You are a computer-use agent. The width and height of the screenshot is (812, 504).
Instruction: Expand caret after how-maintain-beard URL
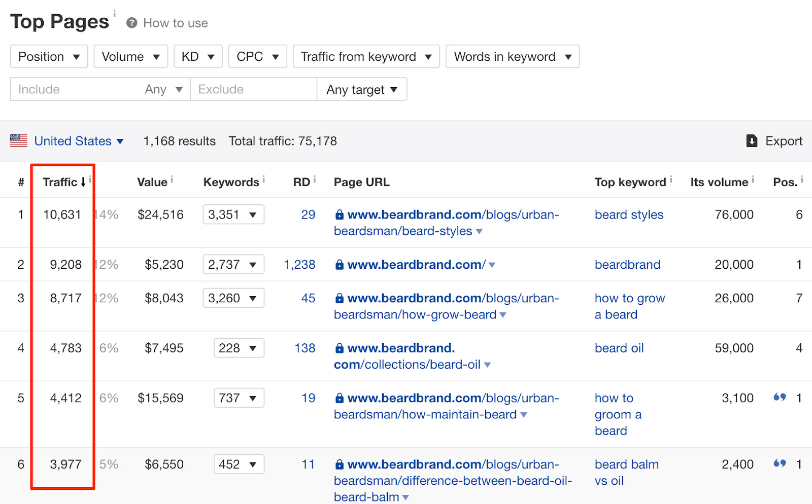tap(524, 415)
